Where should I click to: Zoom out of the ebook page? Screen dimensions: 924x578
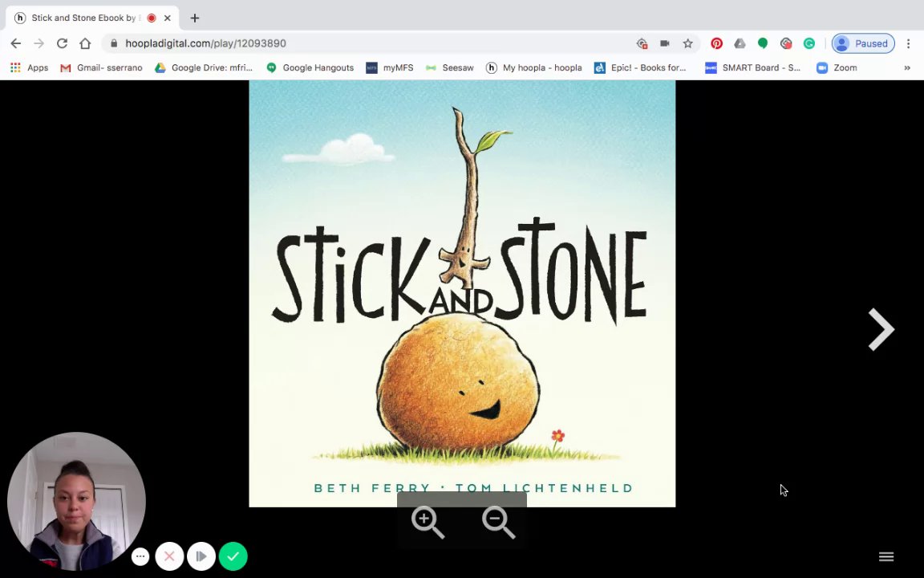[499, 522]
